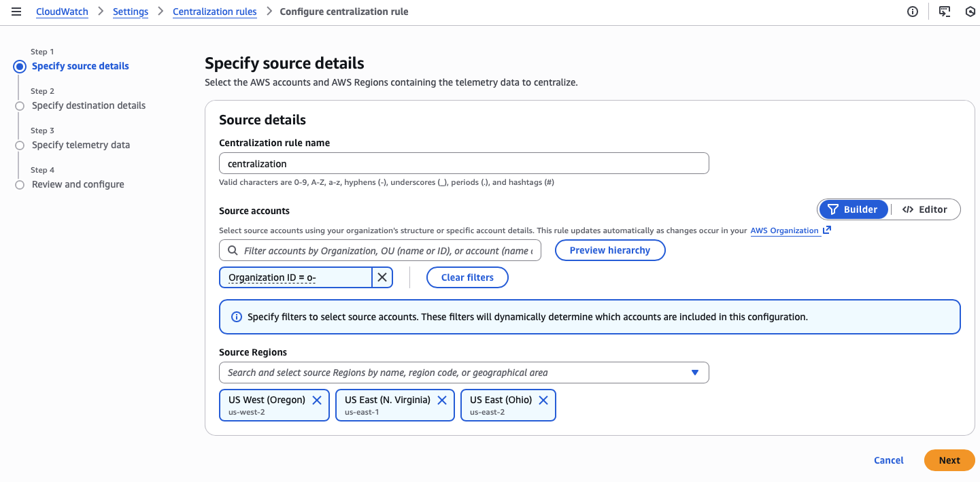Open the hamburger navigation menu
The width and height of the screenshot is (980, 482).
[16, 12]
